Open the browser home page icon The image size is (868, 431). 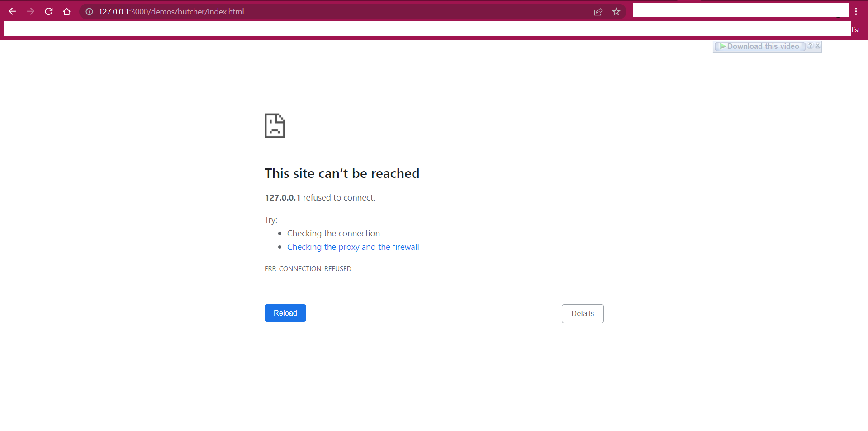pyautogui.click(x=66, y=11)
